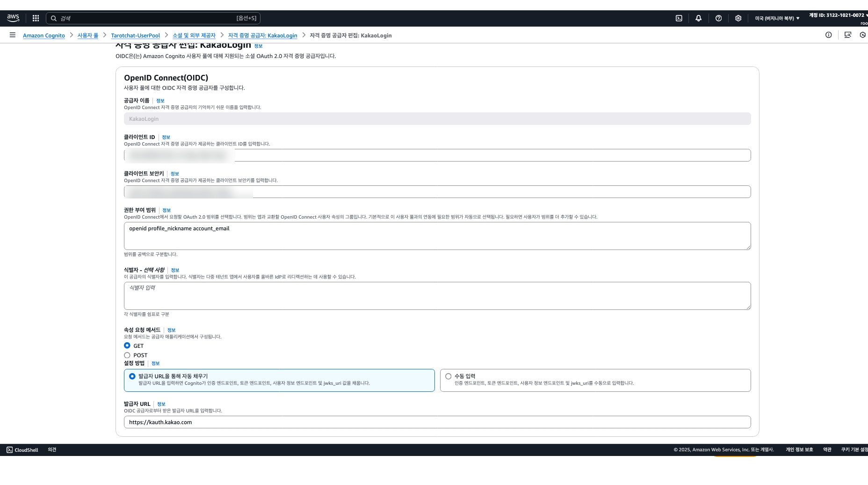Click 정보 link beside 클라이언트 보안키
868x485 pixels.
coord(175,174)
